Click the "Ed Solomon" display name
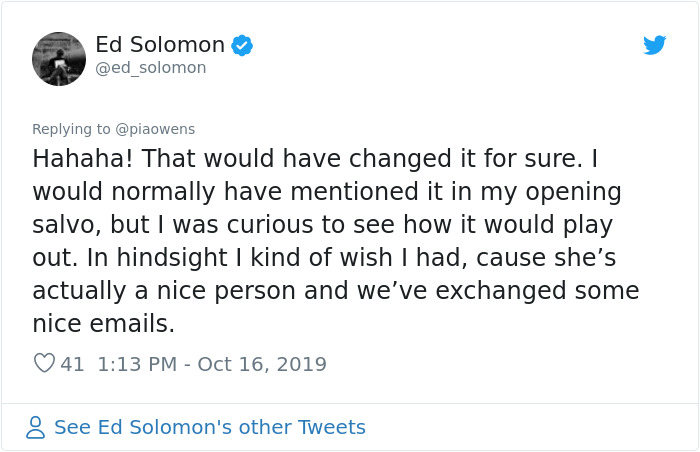The image size is (700, 452). pos(160,45)
